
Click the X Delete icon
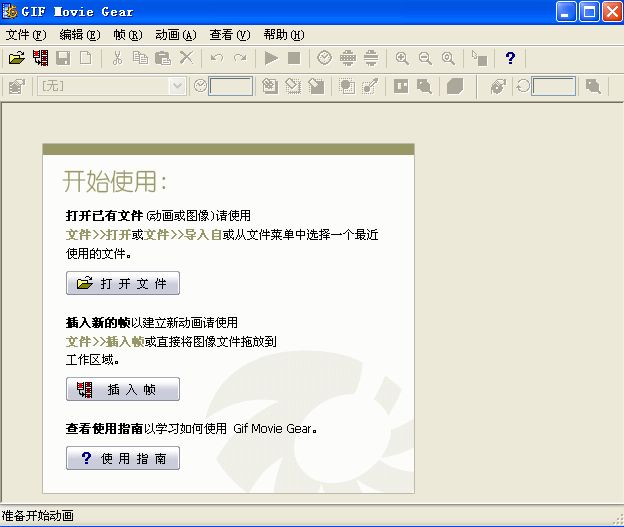pos(186,58)
